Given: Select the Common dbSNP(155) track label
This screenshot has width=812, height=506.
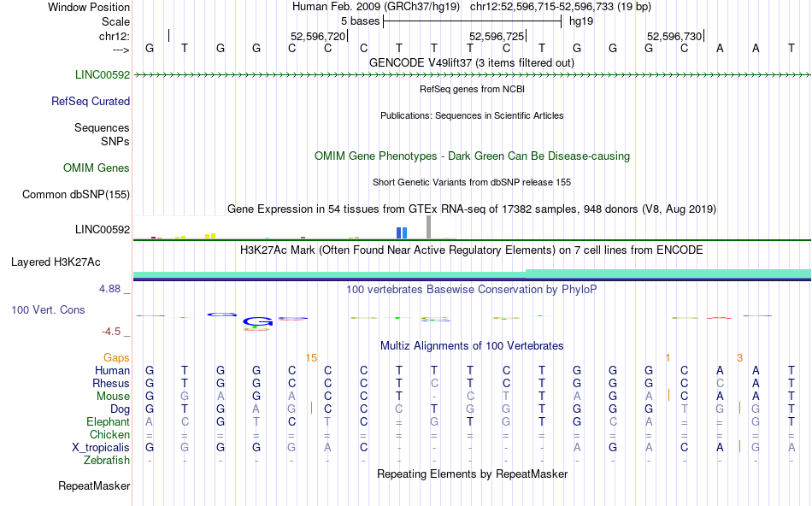Looking at the screenshot, I should coord(75,194).
